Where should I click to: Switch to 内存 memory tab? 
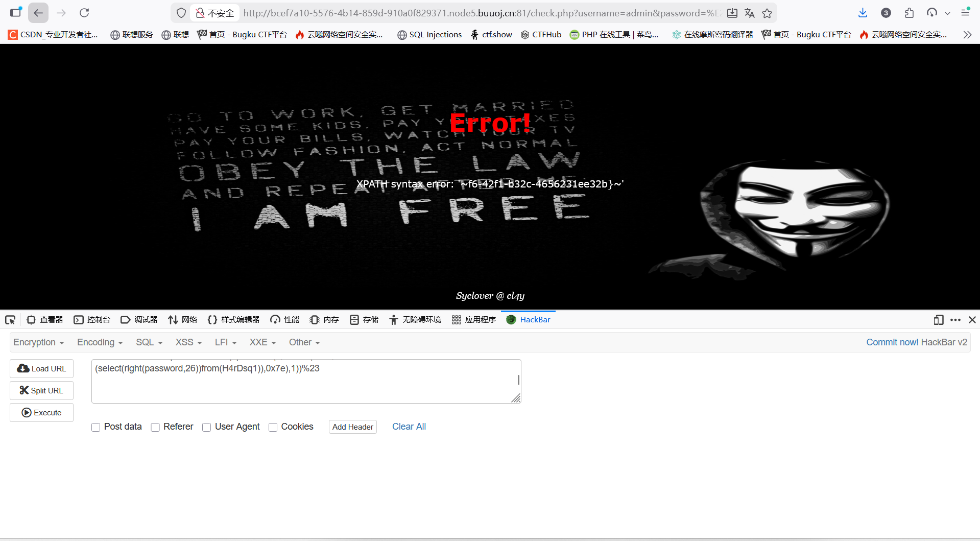[x=324, y=320]
